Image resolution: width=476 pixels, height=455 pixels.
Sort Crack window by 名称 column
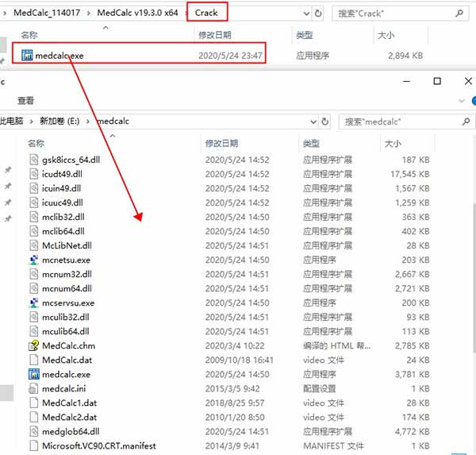[29, 35]
